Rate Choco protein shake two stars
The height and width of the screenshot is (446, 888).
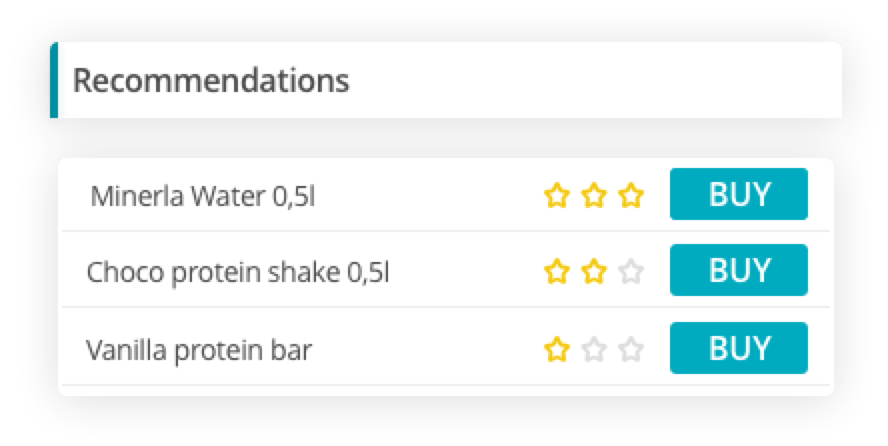[x=593, y=271]
